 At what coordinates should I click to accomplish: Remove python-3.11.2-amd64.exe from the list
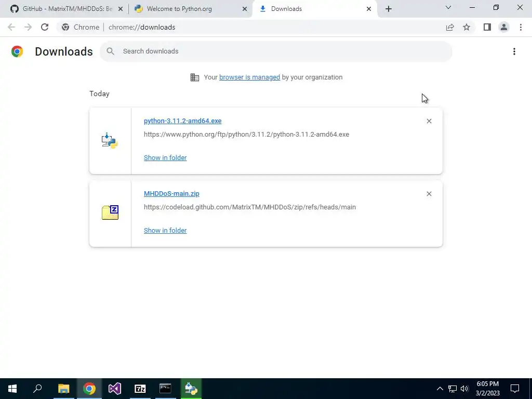click(x=429, y=121)
